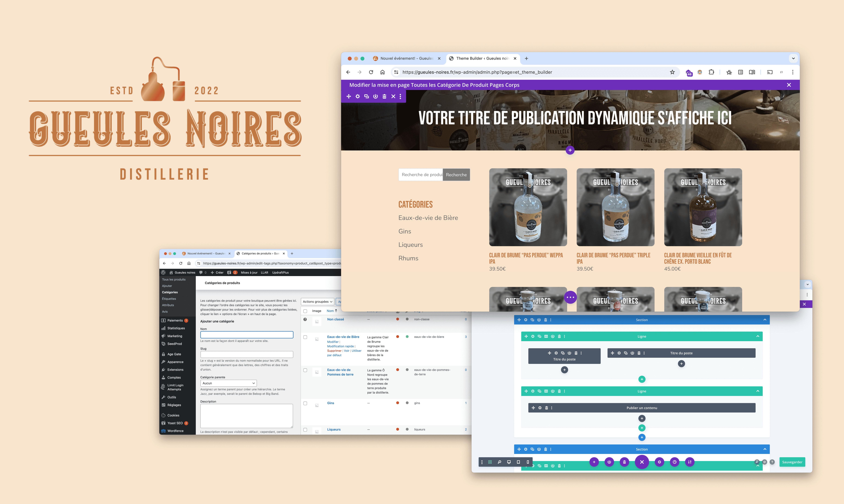Switch to desktop view in the dark bottom toolbar
This screenshot has width=844, height=504.
coord(509,462)
